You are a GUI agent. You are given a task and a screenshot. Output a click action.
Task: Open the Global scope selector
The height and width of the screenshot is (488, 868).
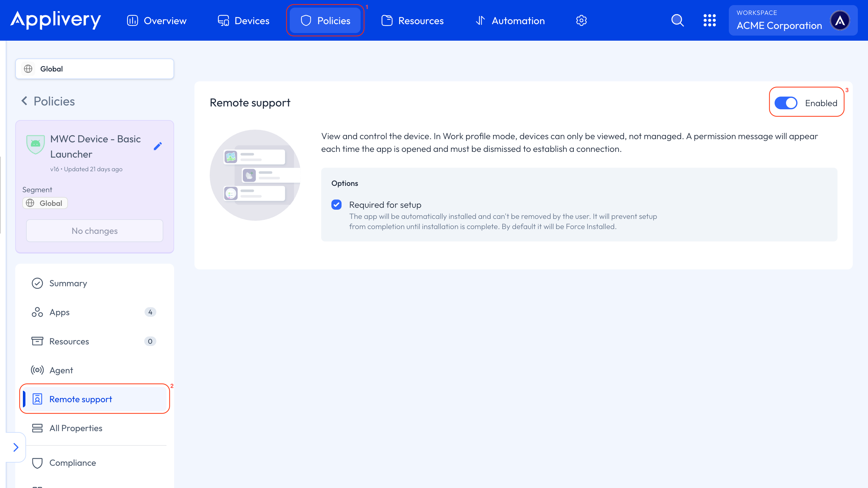pyautogui.click(x=94, y=69)
